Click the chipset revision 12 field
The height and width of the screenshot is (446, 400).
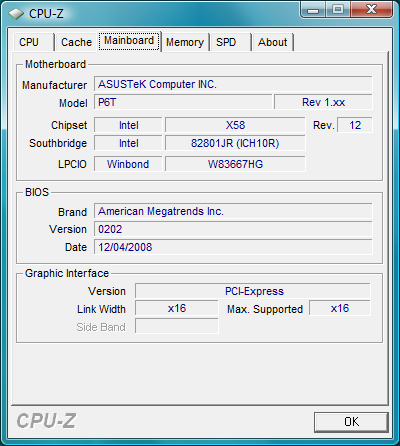pyautogui.click(x=355, y=125)
